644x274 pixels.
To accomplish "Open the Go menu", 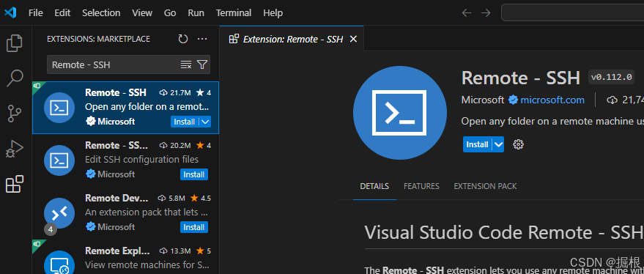I will coord(170,12).
